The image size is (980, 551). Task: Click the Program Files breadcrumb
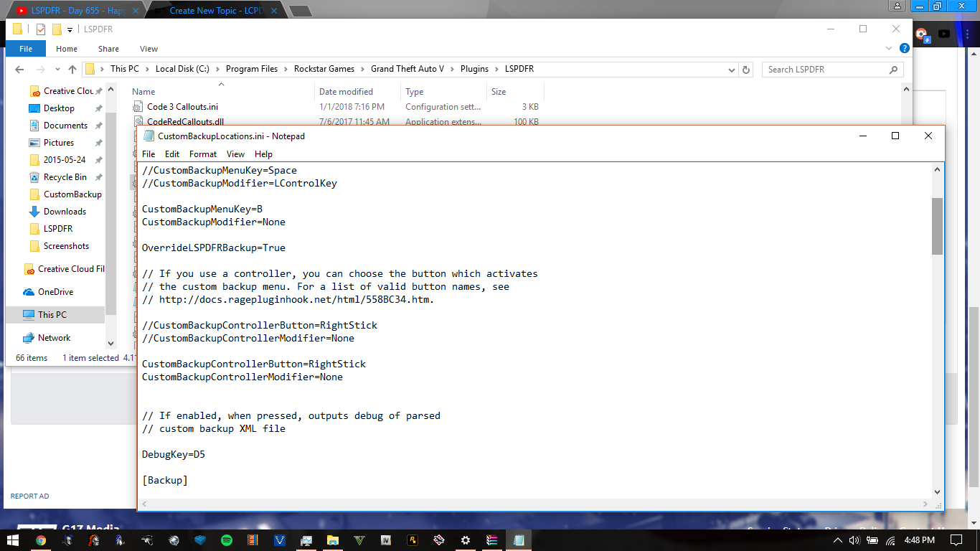click(252, 70)
